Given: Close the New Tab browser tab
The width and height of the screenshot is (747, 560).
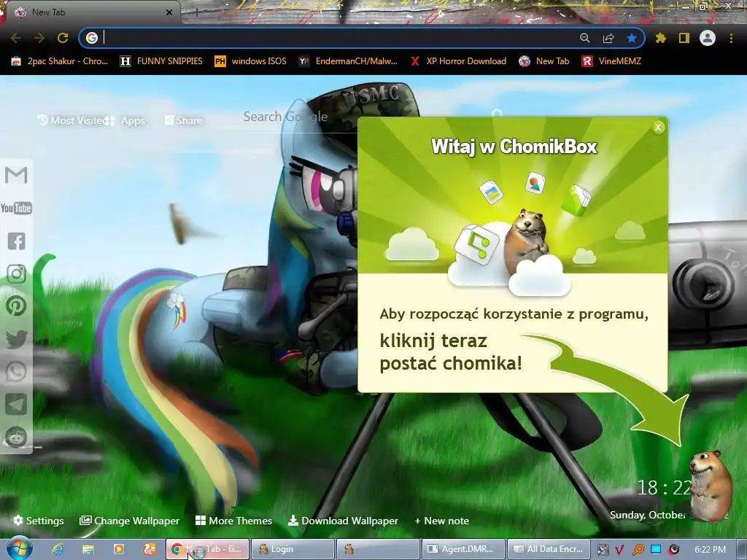Looking at the screenshot, I should coord(169,12).
